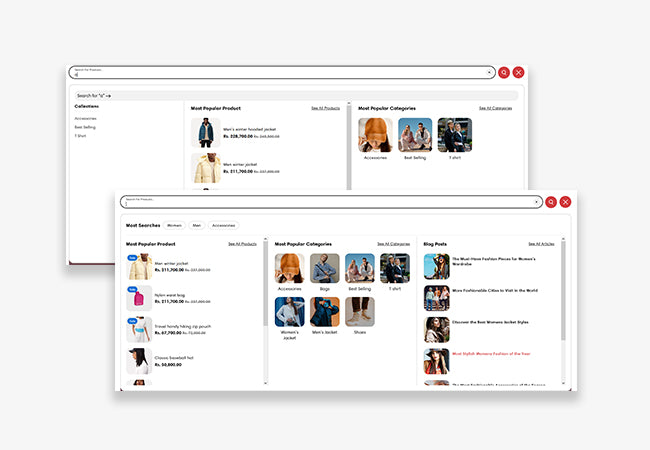Choose the Accessories most-searched tag
Viewport: 650px width, 450px height.
pyautogui.click(x=224, y=226)
